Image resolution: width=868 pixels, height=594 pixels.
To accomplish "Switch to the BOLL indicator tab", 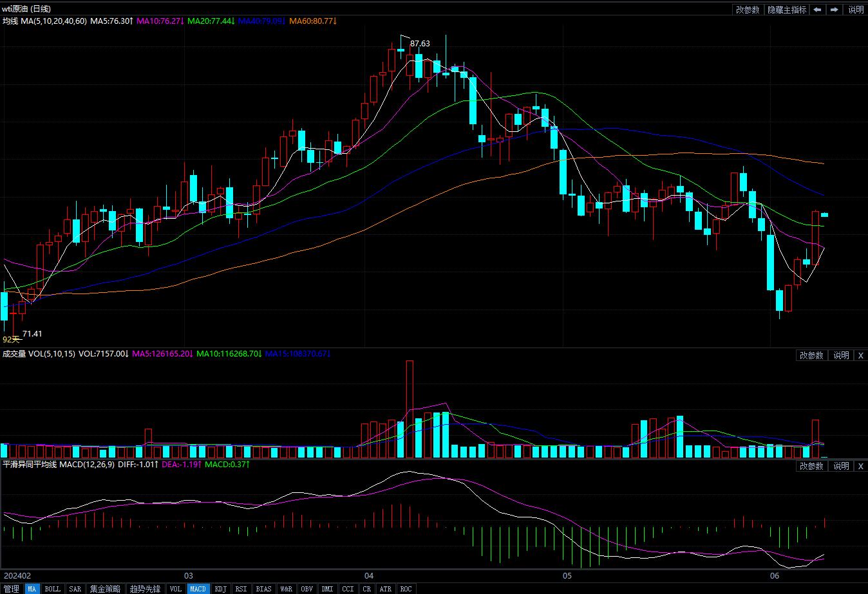I will [52, 589].
